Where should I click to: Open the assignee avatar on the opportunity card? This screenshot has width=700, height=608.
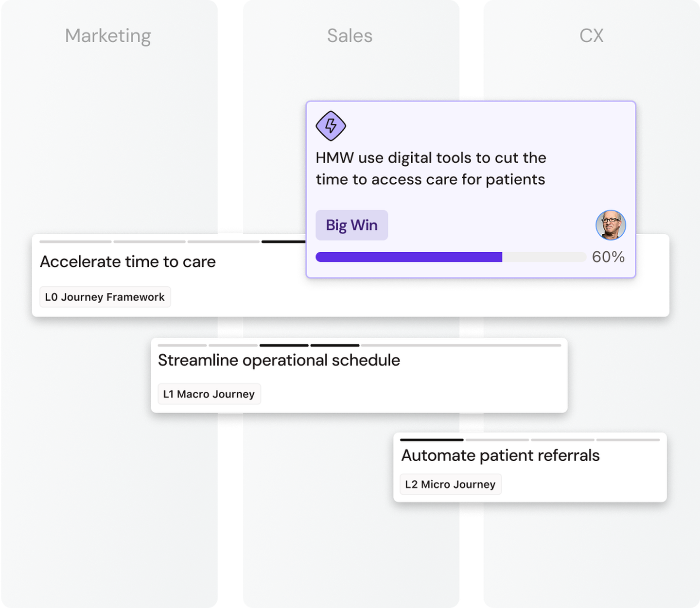coord(611,225)
